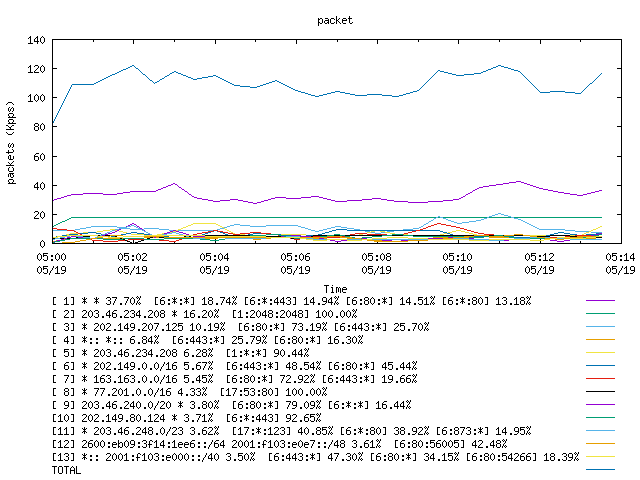Select legend row [10] 202.149.80.124 * 3.71%
Viewport: 640px width, 480px height.
pyautogui.click(x=187, y=418)
